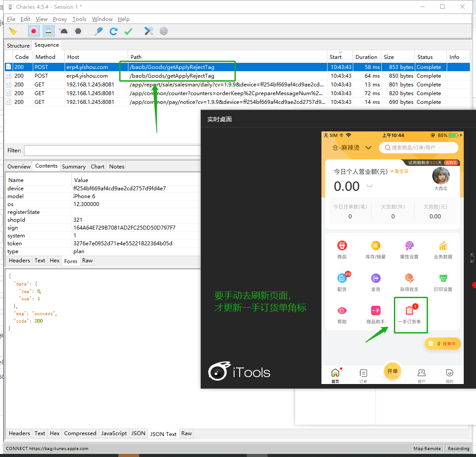Toggle the eye icon hiding revenue
476x457 pixels.
[369, 186]
